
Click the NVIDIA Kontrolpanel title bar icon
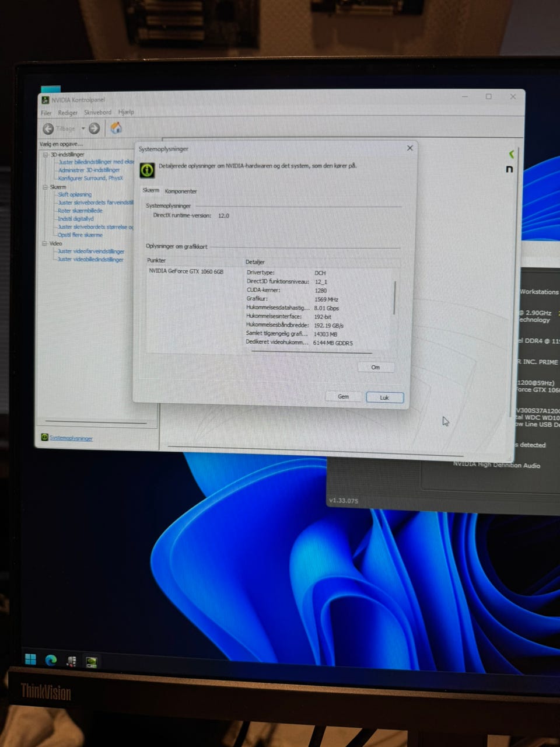[45, 100]
